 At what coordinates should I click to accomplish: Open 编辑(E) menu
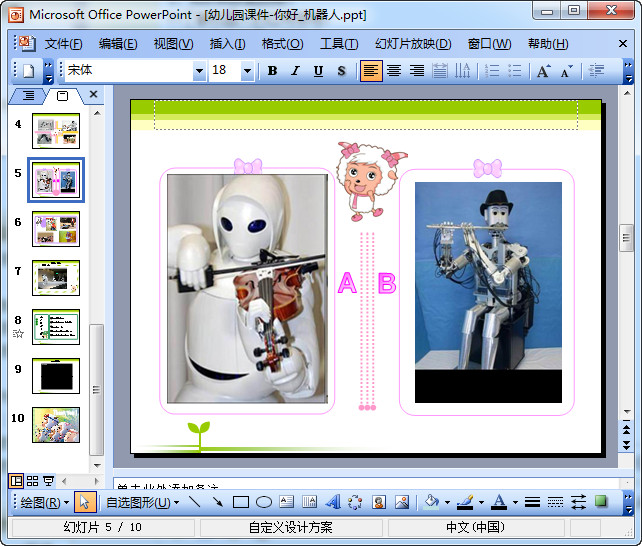tap(118, 44)
